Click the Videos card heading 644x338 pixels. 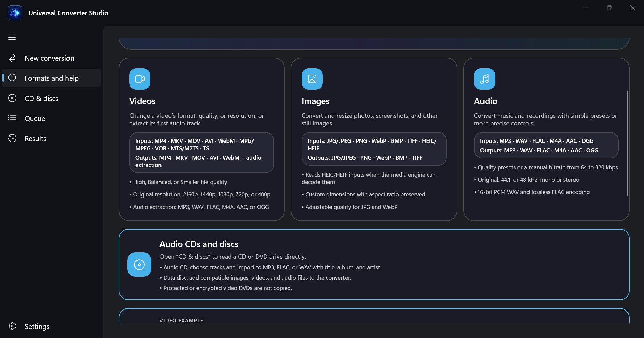(142, 101)
